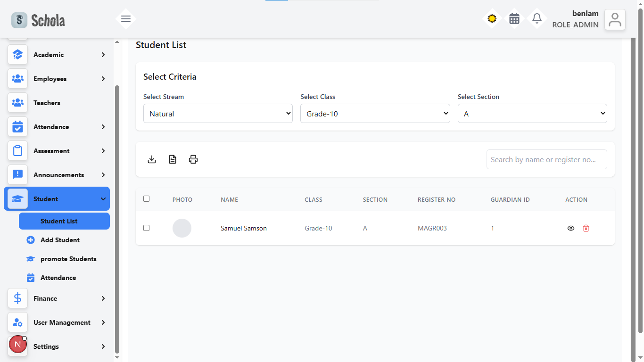Image resolution: width=644 pixels, height=362 pixels.
Task: Check the checkbox next to Samuel Samson's row
Action: (x=146, y=228)
